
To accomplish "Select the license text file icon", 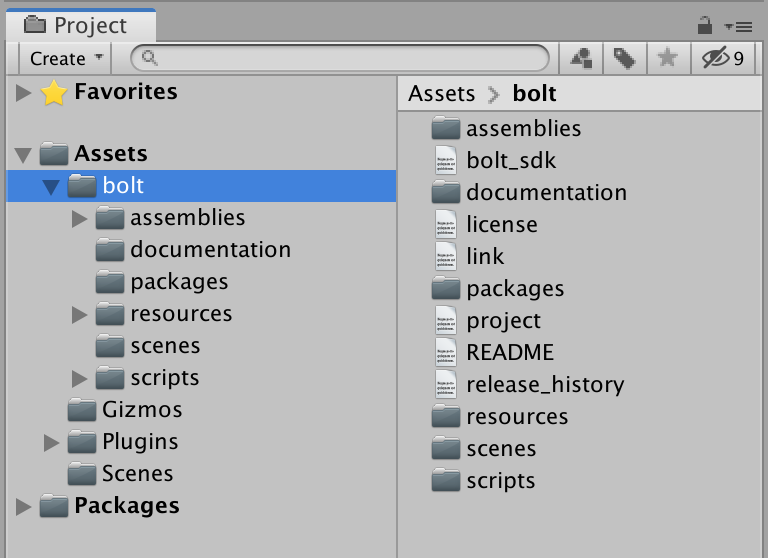I will (446, 224).
